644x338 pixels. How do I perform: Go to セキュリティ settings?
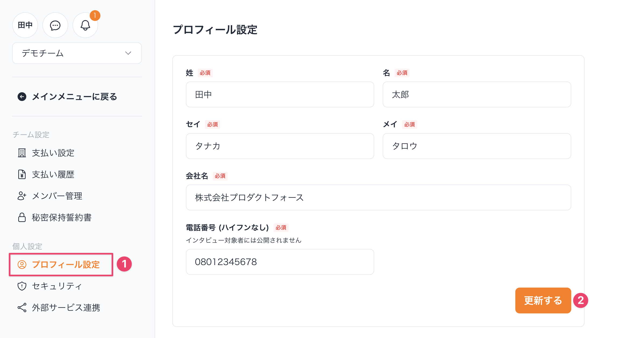point(57,286)
